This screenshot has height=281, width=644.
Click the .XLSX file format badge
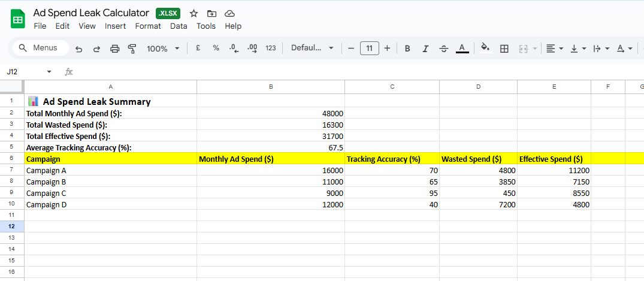tap(168, 13)
